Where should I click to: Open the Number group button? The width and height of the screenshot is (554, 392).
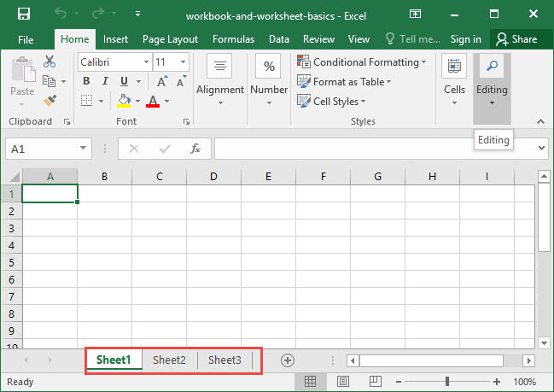[x=269, y=80]
